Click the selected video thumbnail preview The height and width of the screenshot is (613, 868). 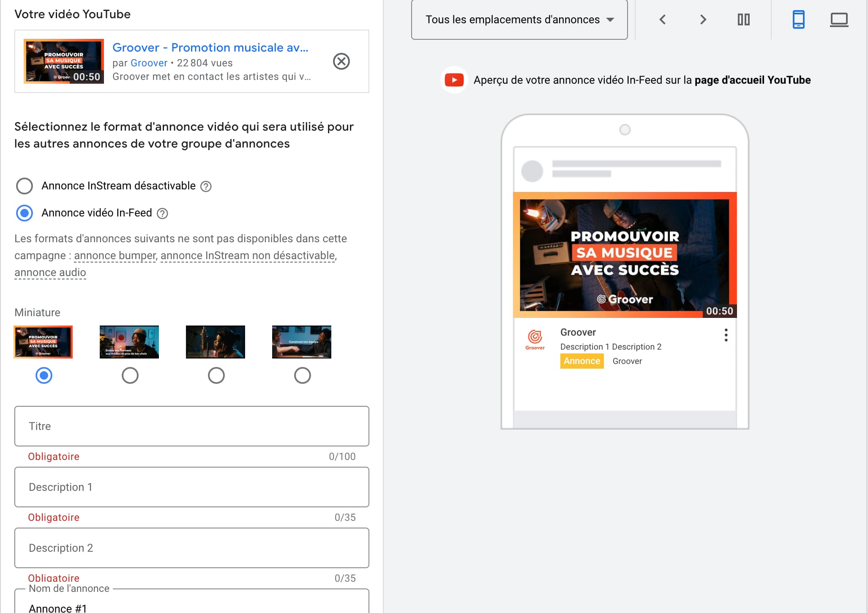[x=64, y=61]
